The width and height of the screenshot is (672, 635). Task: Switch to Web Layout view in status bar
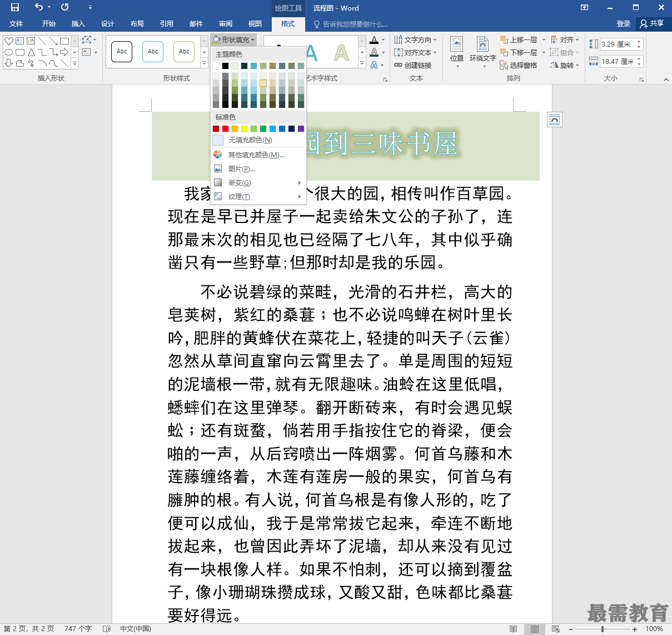555,629
